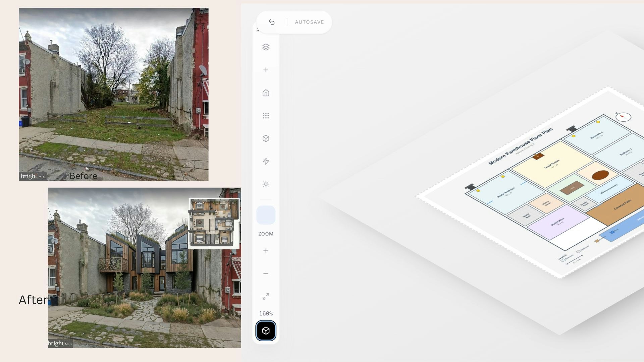Screen dimensions: 644x362
Task: Click the 160% zoom level text
Action: [x=266, y=313]
